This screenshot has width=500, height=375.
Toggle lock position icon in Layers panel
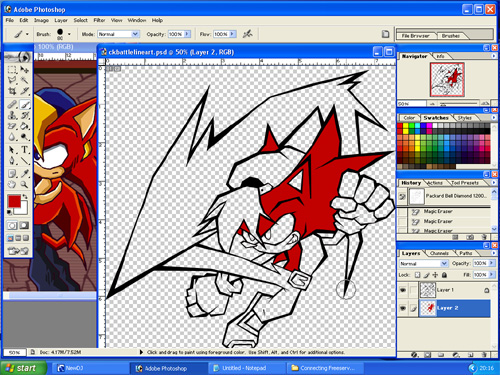[x=435, y=275]
